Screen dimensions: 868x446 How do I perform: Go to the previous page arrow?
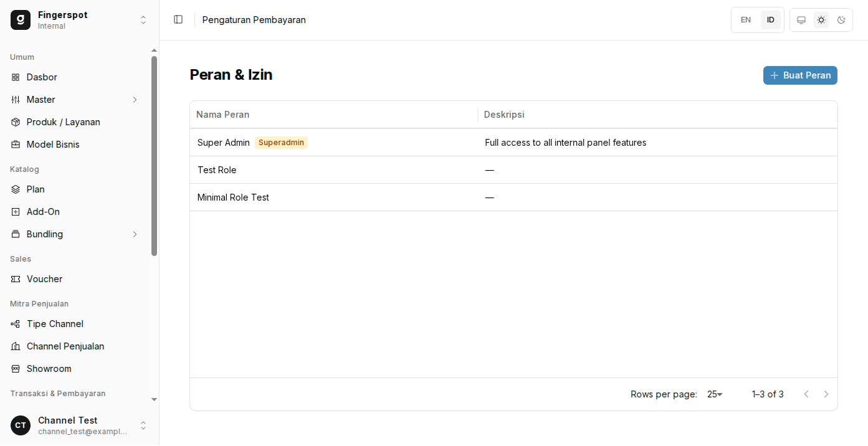806,394
